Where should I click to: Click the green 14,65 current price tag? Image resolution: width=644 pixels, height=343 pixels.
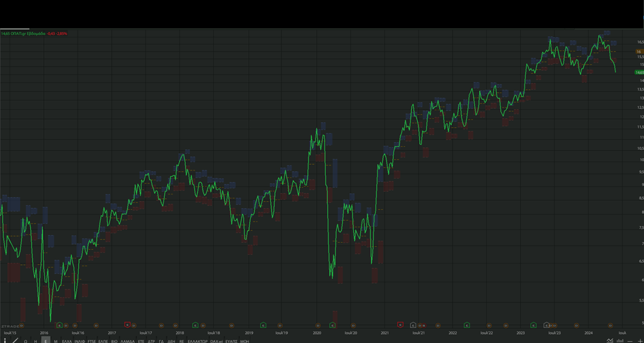tap(639, 72)
